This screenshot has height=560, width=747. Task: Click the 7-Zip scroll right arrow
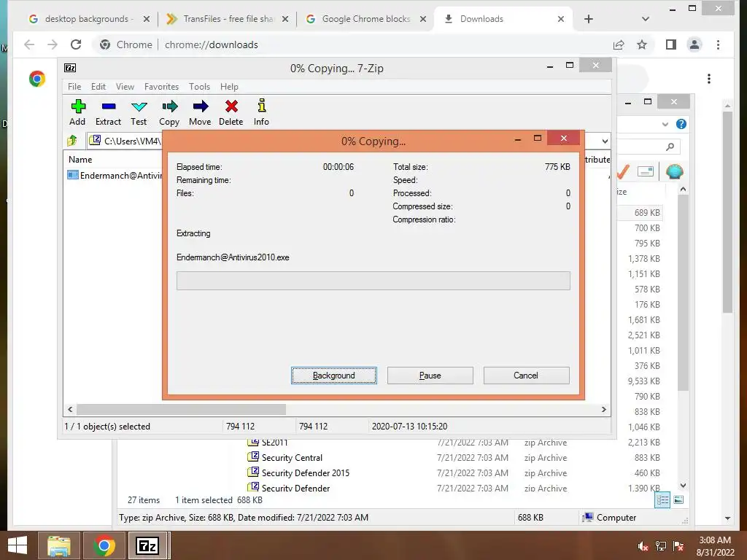(x=603, y=410)
